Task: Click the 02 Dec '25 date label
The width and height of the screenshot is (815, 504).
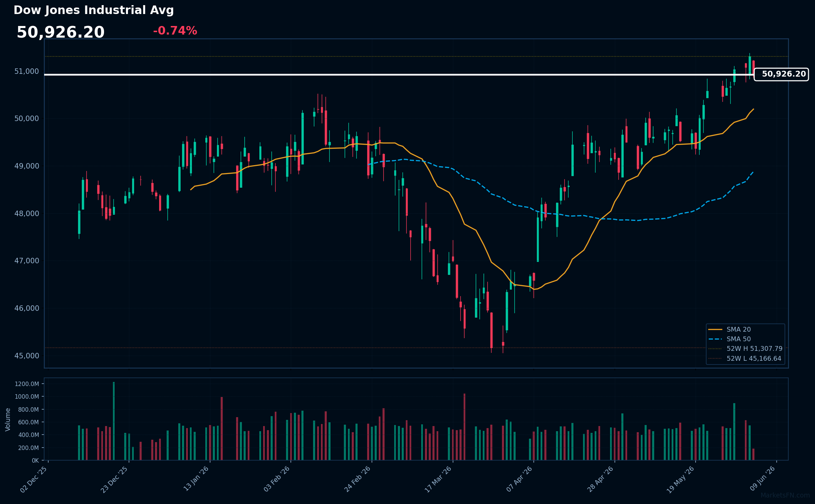Action: point(34,479)
